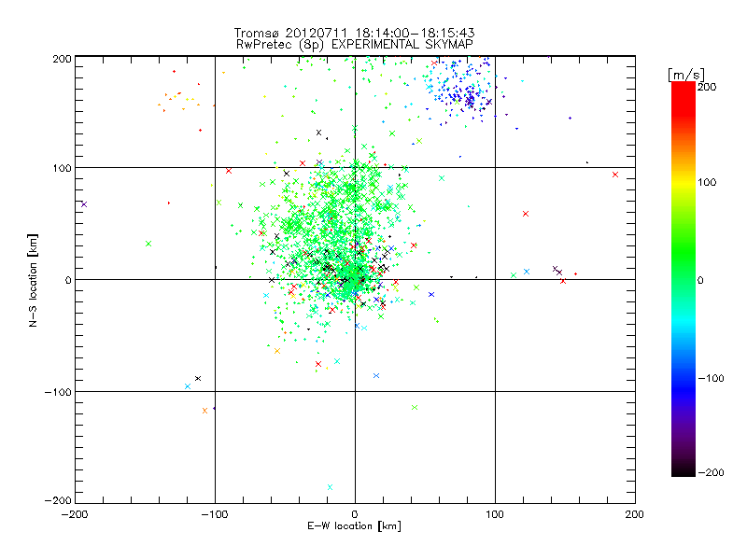747x560 pixels.
Task: Click the '[m/s]' colorbar unit label
Action: pos(686,75)
